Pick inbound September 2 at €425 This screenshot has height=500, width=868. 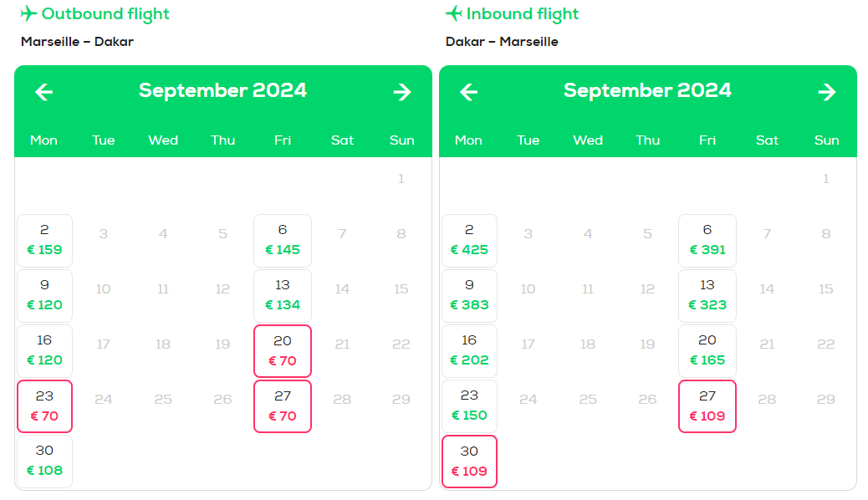click(469, 241)
